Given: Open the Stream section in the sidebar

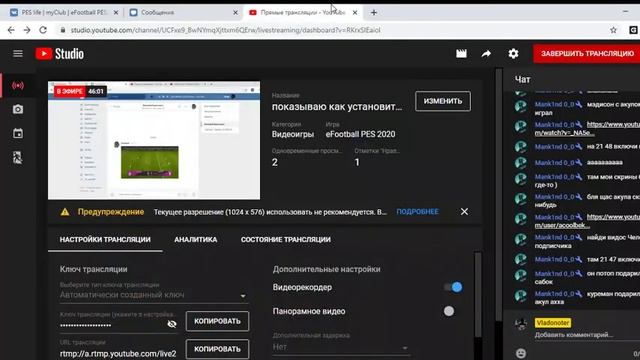Looking at the screenshot, I should coord(18,85).
